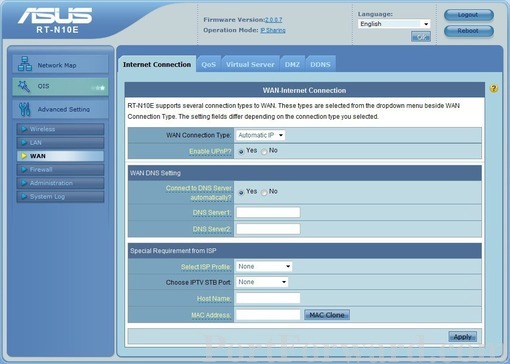Click the DNS Server1 input field
The width and height of the screenshot is (510, 364).
tap(268, 212)
